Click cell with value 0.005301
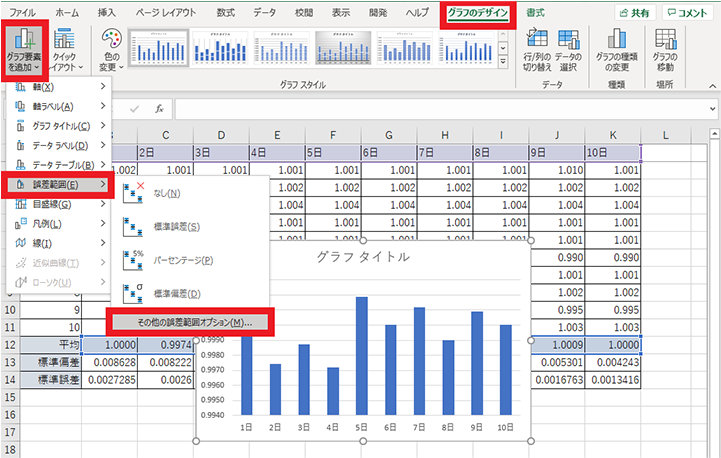 click(557, 362)
